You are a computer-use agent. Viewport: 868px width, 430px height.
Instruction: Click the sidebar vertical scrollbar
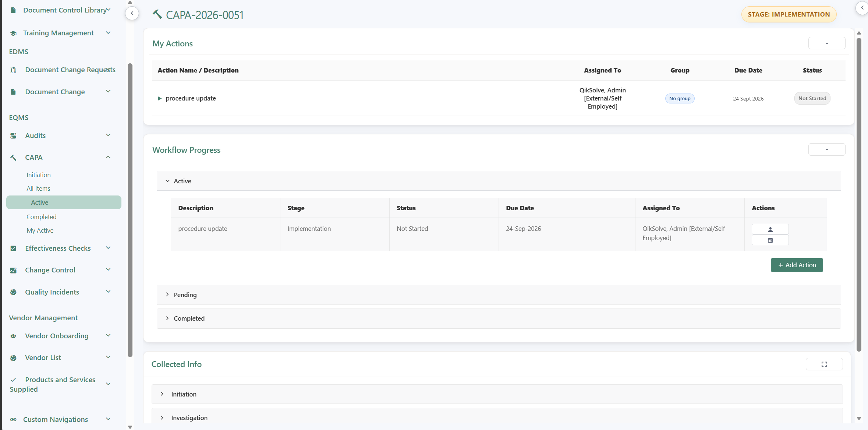point(130,210)
